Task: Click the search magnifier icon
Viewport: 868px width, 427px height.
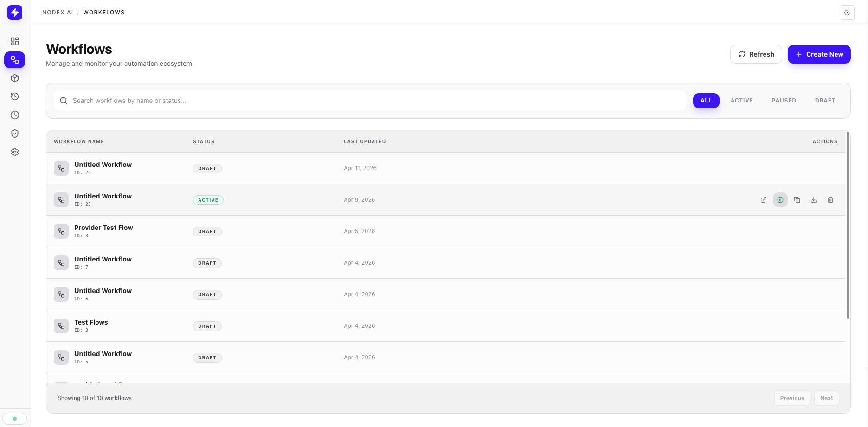Action: [64, 101]
